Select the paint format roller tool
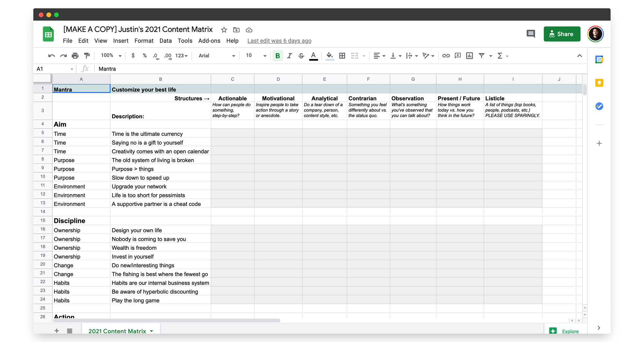This screenshot has width=644, height=342. pyautogui.click(x=87, y=56)
